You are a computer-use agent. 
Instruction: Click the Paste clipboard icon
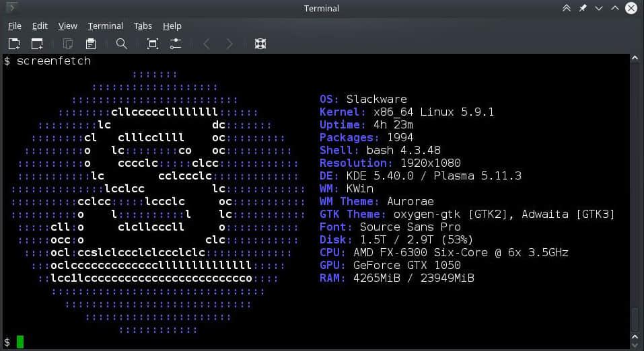91,44
